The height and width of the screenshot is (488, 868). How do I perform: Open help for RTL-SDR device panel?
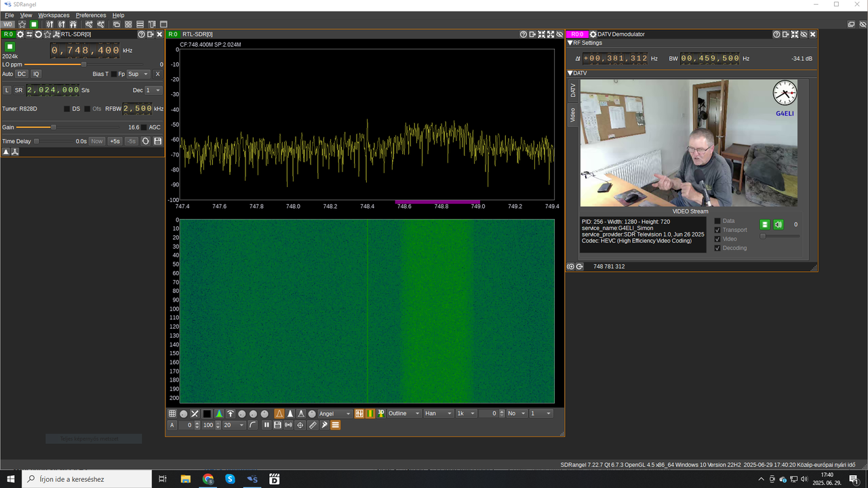coord(141,35)
